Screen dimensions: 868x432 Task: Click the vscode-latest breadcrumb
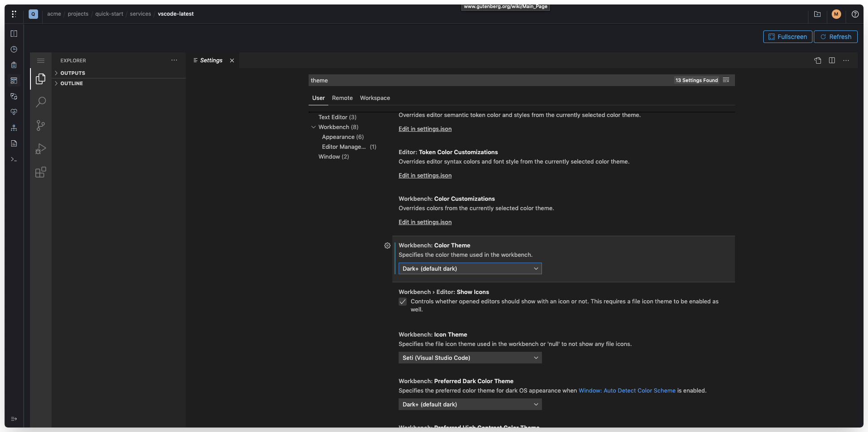click(176, 14)
